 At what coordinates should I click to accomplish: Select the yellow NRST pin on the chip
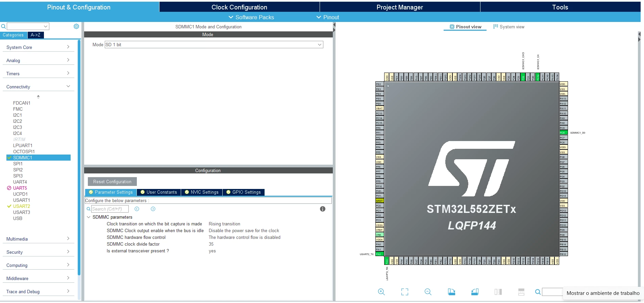point(379,201)
